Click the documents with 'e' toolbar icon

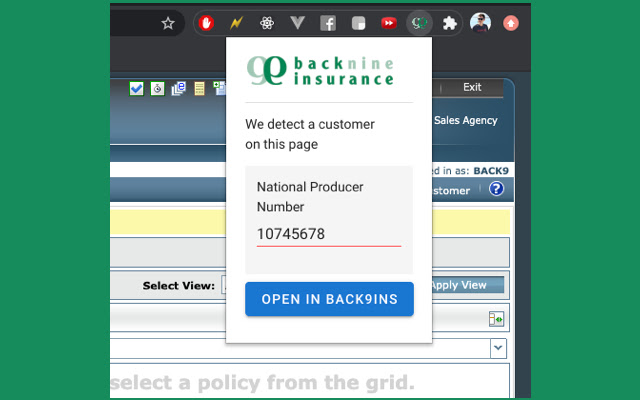179,88
